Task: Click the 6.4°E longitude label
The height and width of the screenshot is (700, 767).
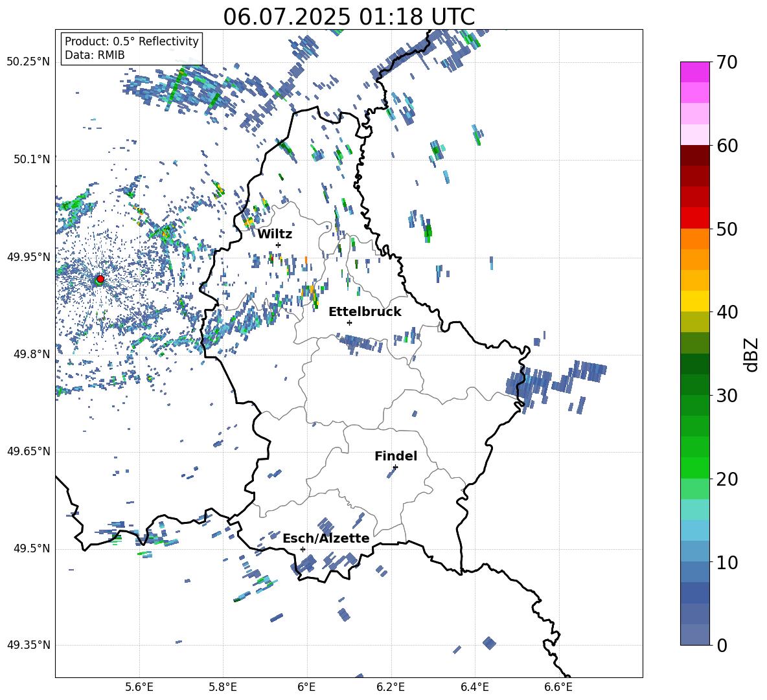Action: click(x=474, y=687)
